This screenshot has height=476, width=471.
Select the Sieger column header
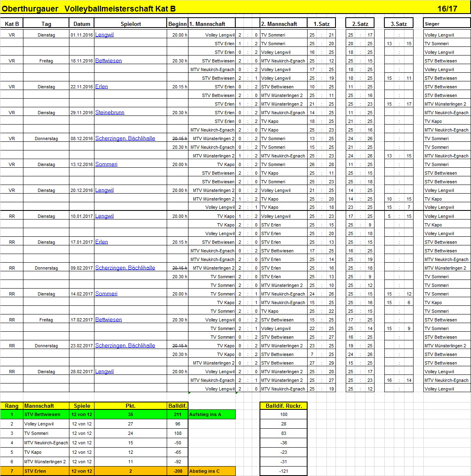point(446,24)
